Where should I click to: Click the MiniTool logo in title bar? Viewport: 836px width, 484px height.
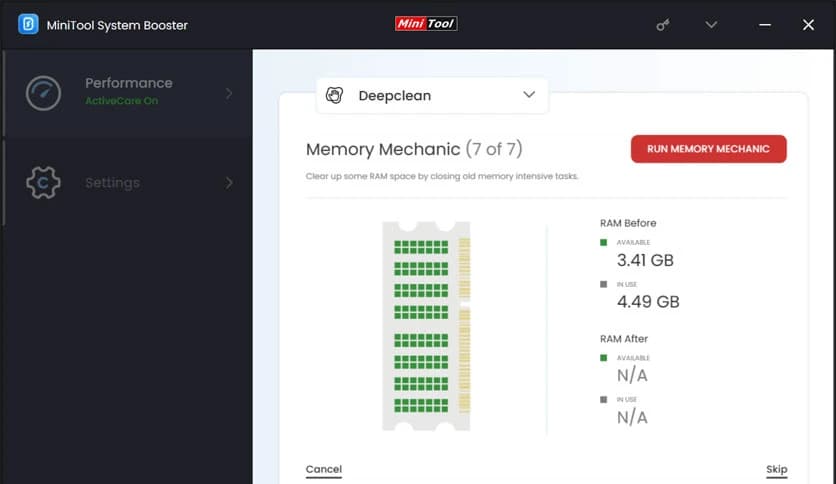pyautogui.click(x=425, y=23)
